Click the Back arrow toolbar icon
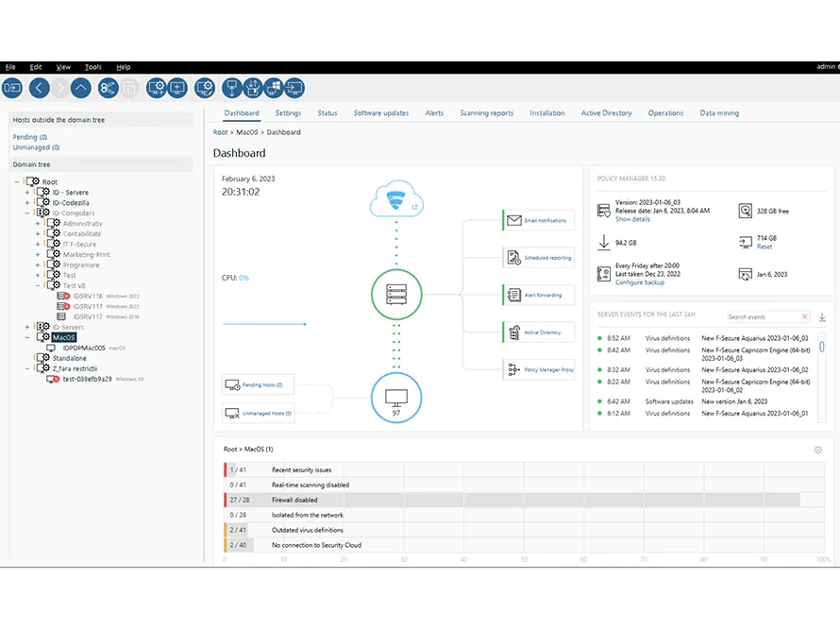The height and width of the screenshot is (630, 840). click(x=39, y=88)
